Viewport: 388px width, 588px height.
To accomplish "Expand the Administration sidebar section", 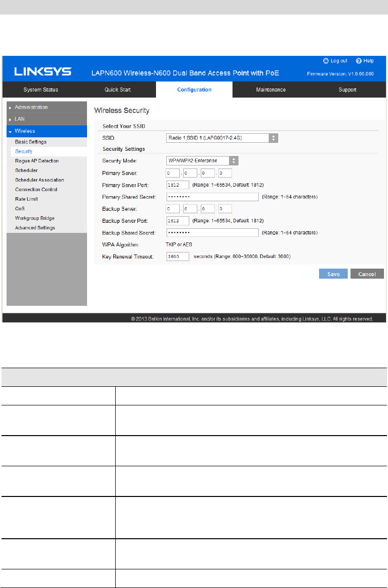I will (x=47, y=107).
